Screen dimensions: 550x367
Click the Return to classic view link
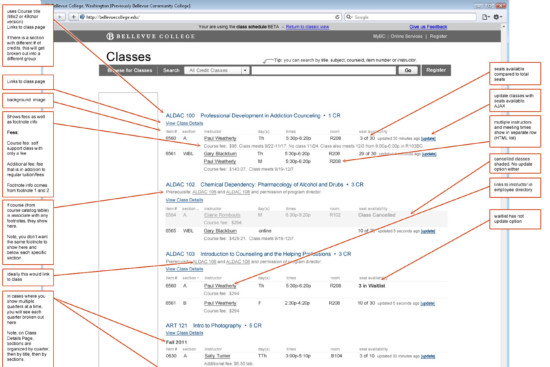click(307, 27)
